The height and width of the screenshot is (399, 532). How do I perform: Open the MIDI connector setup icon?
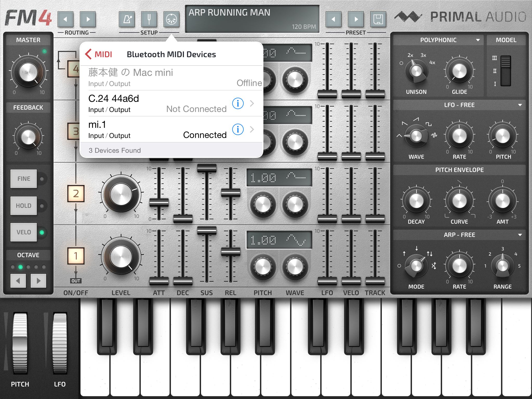coord(171,19)
